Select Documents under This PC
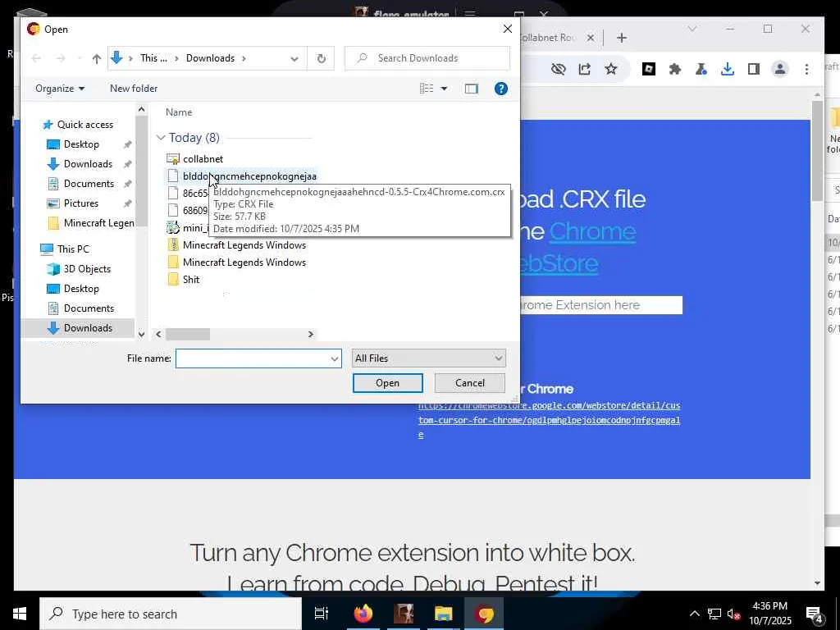 [89, 308]
